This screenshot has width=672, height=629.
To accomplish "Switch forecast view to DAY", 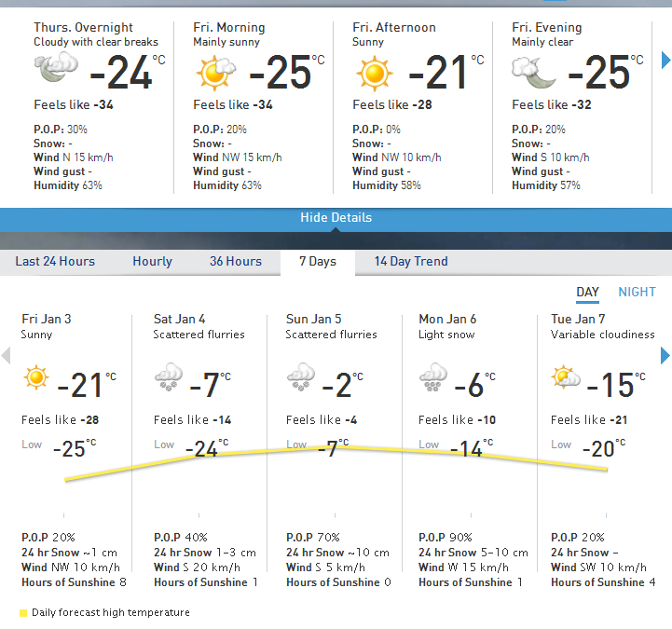I will pos(587,292).
